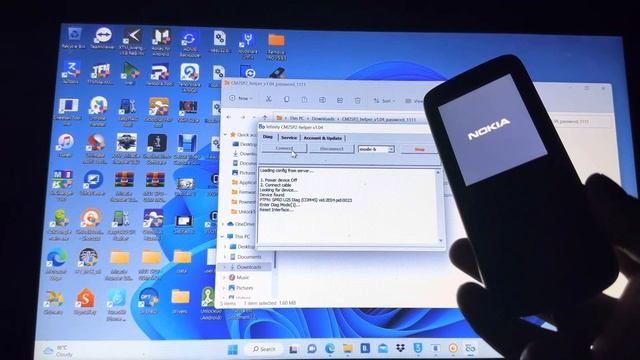
Task: Click the Paste icon in Explorer toolbar
Action: [x=304, y=100]
